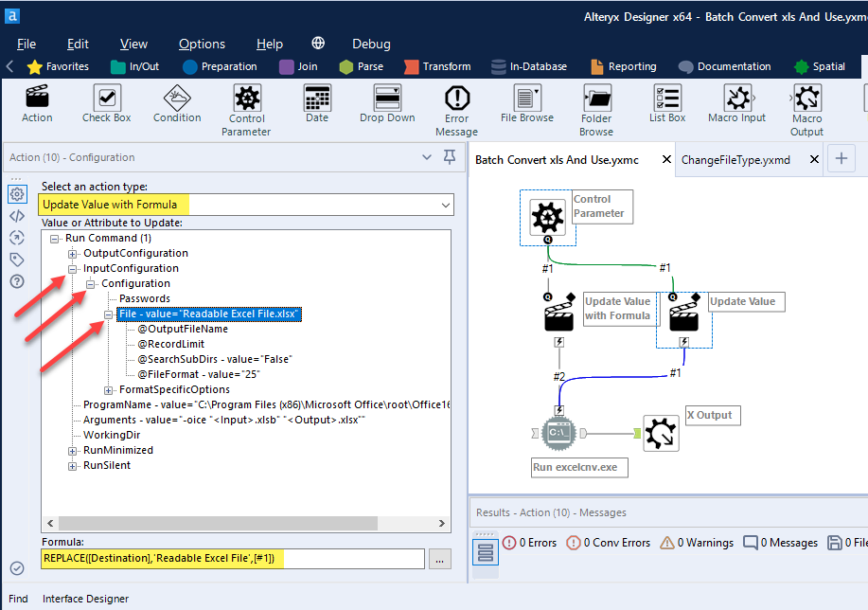This screenshot has height=610, width=868.
Task: Open the View menu
Action: (x=134, y=44)
